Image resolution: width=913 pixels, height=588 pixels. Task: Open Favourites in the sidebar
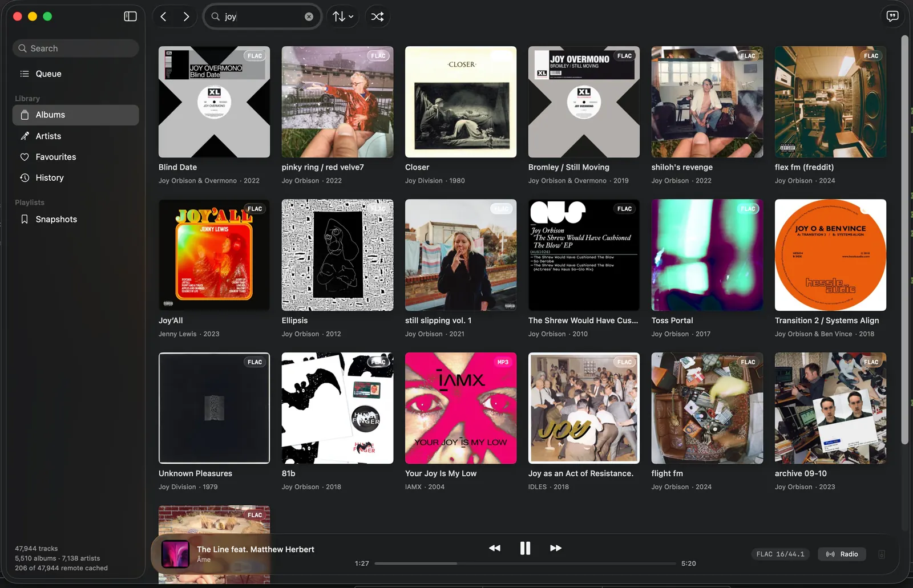[75, 157]
